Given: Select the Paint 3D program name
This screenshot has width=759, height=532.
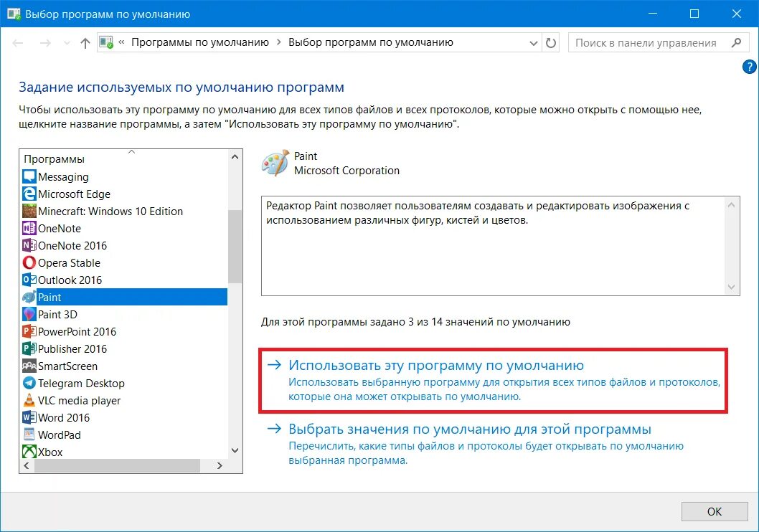Looking at the screenshot, I should coord(57,314).
